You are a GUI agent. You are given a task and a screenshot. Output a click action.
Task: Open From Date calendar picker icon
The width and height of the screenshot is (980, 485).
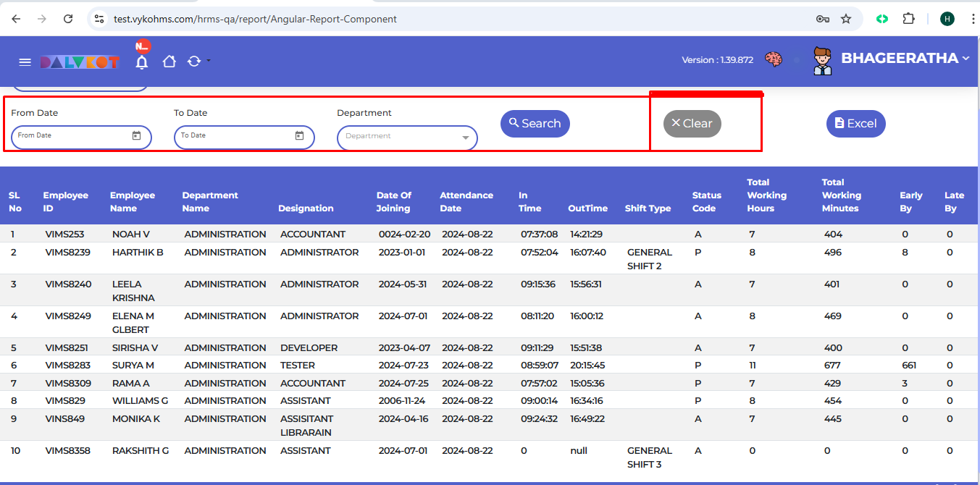click(x=136, y=136)
